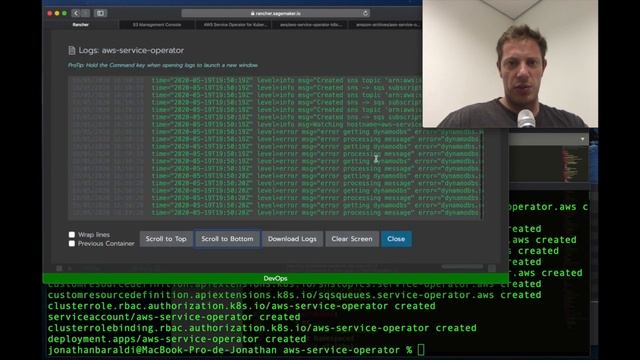This screenshot has width=640, height=360.
Task: Switch to the amazon-archives tab
Action: 386,25
